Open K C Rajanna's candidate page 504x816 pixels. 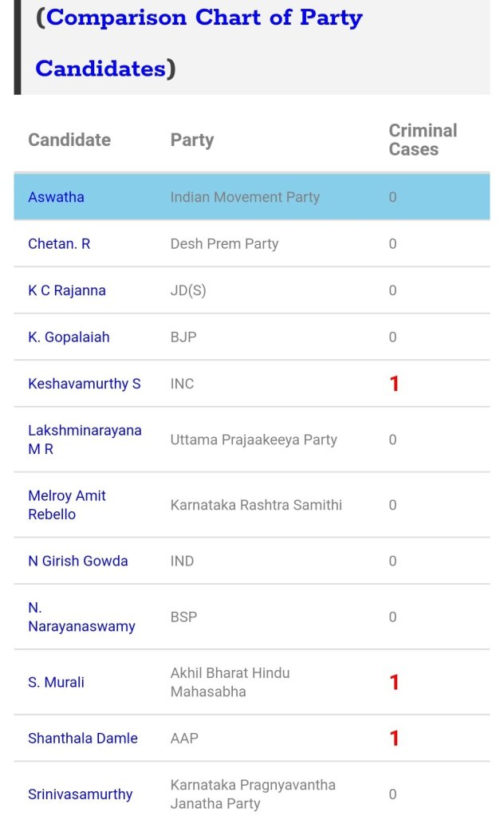[x=67, y=291]
